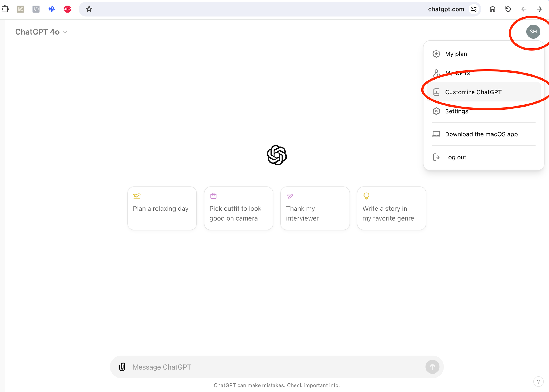The width and height of the screenshot is (549, 392).
Task: Open the help question mark button
Action: click(x=539, y=382)
